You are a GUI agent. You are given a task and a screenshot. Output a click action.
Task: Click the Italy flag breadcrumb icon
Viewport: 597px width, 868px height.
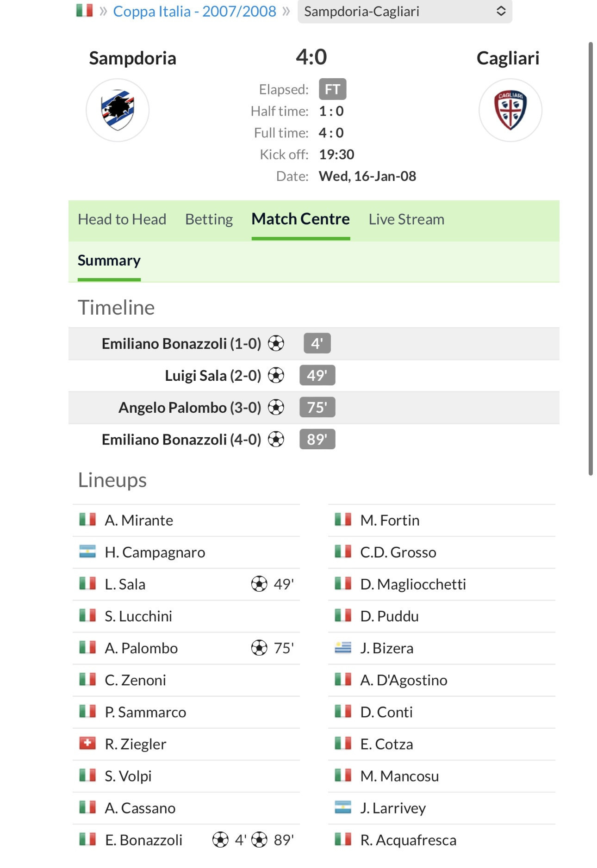(x=84, y=11)
